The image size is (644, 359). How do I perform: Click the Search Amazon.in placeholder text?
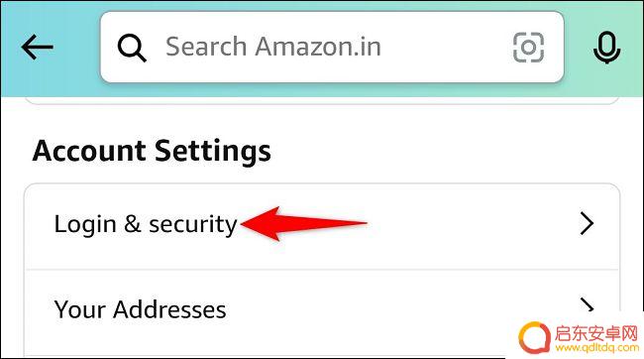(x=273, y=47)
